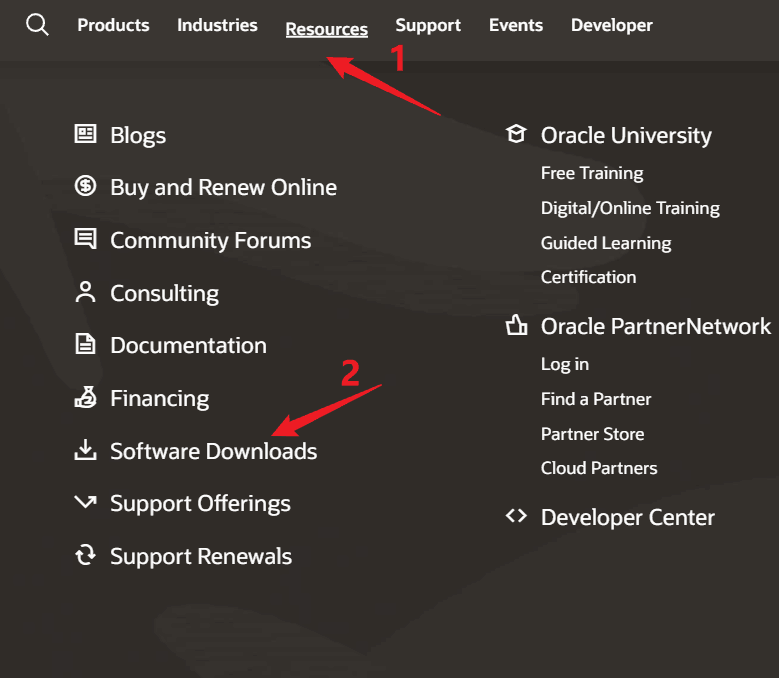
Task: Click the Blogs newspaper icon
Action: tap(86, 134)
